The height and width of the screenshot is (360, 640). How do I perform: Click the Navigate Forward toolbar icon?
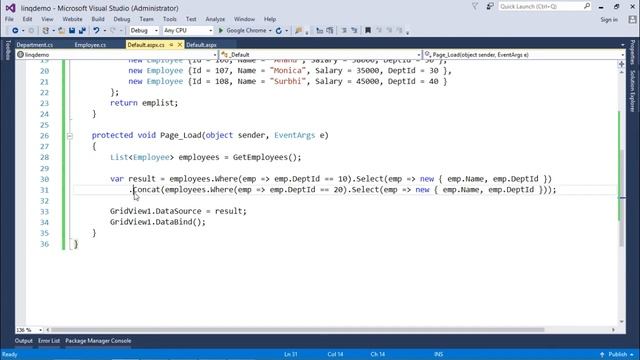point(31,31)
